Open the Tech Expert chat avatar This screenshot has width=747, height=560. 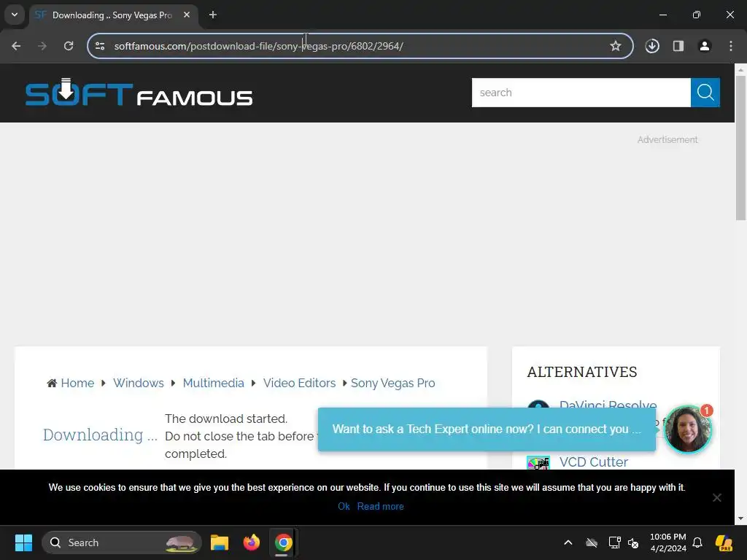pyautogui.click(x=687, y=429)
